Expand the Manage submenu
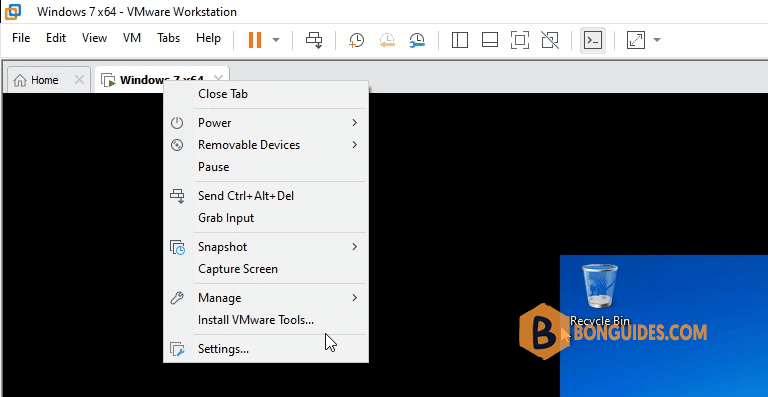The height and width of the screenshot is (397, 768). point(266,298)
